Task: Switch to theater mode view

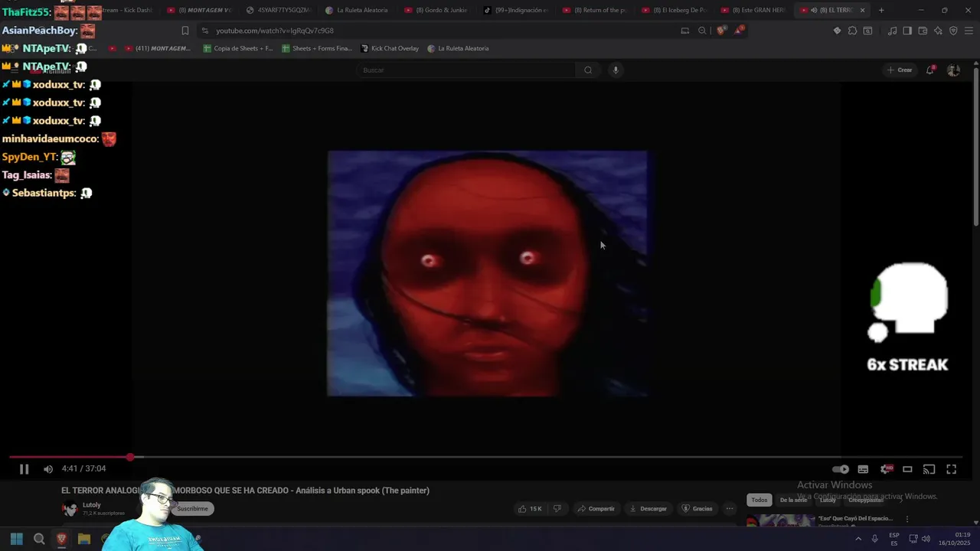Action: coord(907,469)
